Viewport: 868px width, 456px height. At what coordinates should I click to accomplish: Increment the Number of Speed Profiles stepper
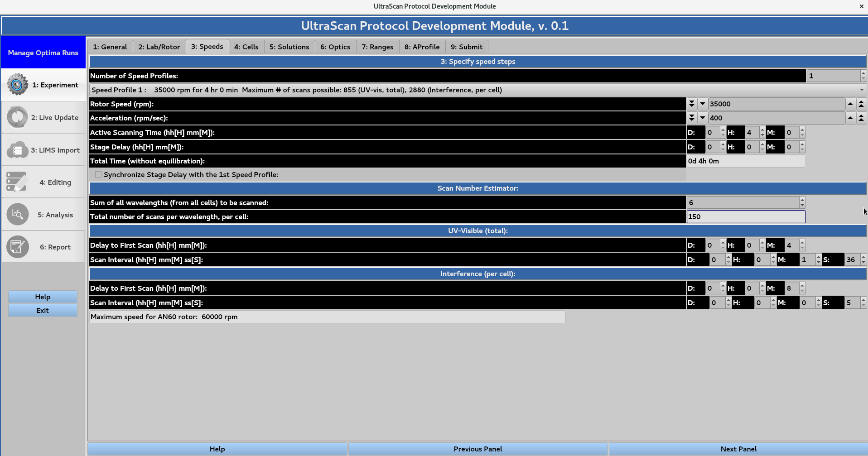(863, 73)
